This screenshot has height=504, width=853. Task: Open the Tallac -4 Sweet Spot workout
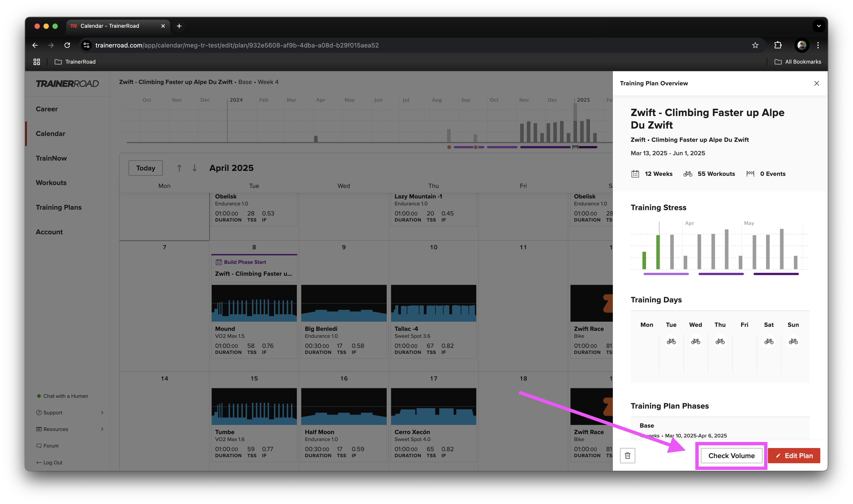(434, 321)
